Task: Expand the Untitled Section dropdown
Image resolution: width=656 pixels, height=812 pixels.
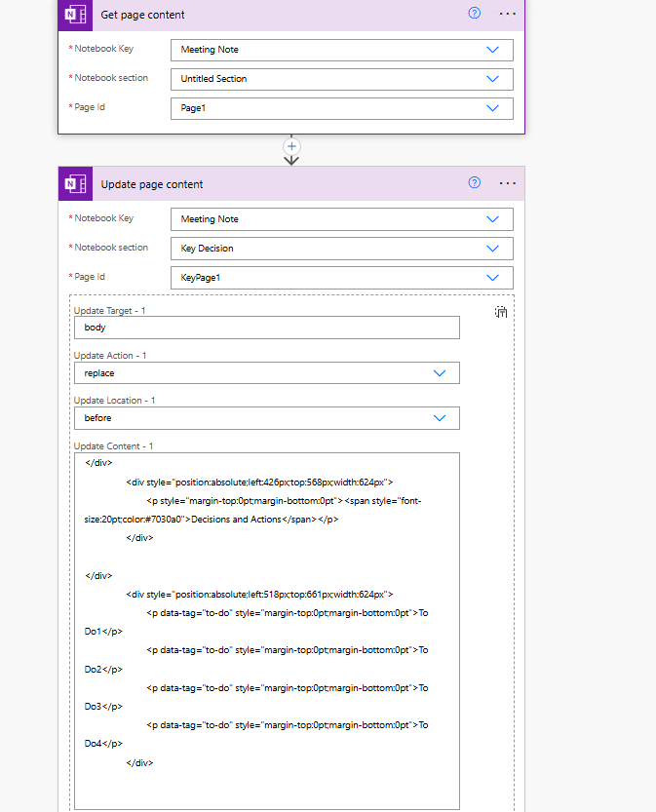Action: tap(492, 79)
